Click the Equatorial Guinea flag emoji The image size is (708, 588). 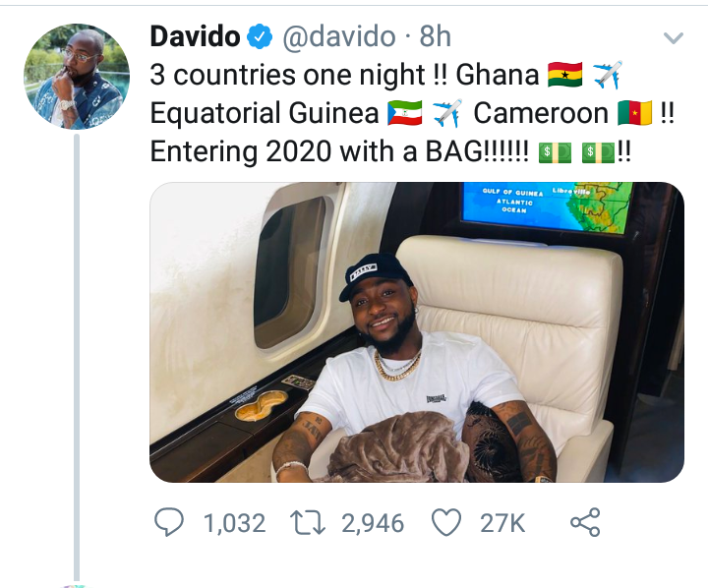pos(404,113)
